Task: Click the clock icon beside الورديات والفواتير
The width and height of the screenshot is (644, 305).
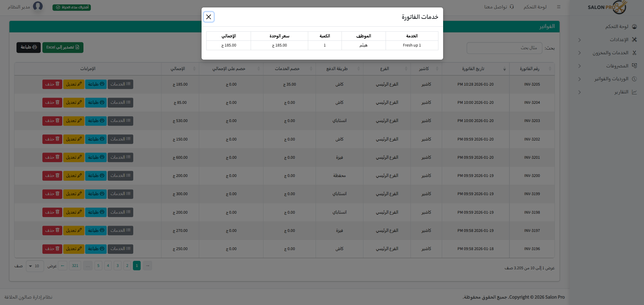Action: (x=635, y=79)
